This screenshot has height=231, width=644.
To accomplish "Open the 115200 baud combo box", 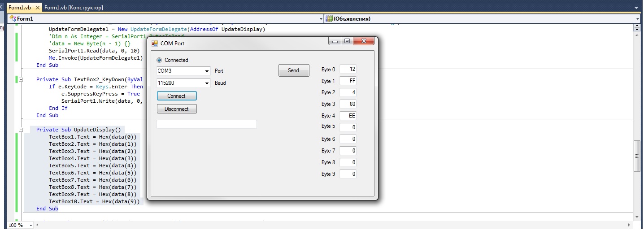I will [x=183, y=83].
